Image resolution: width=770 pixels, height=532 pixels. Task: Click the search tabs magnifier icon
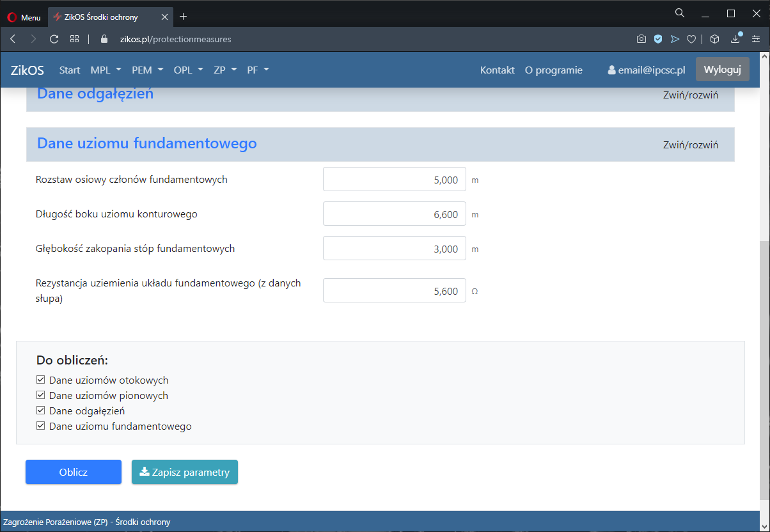click(680, 13)
